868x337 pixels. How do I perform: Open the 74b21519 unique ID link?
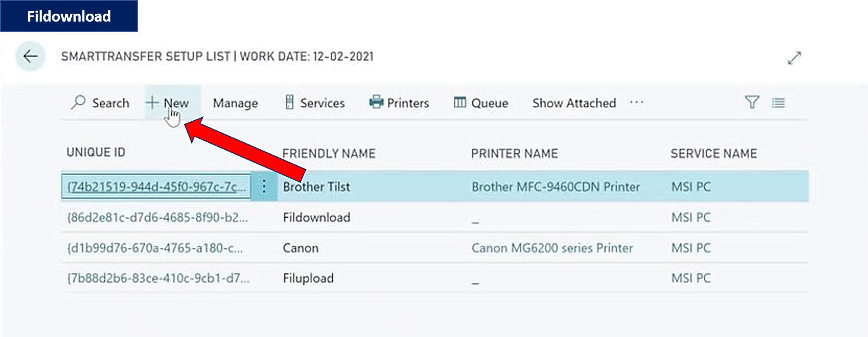pos(156,187)
